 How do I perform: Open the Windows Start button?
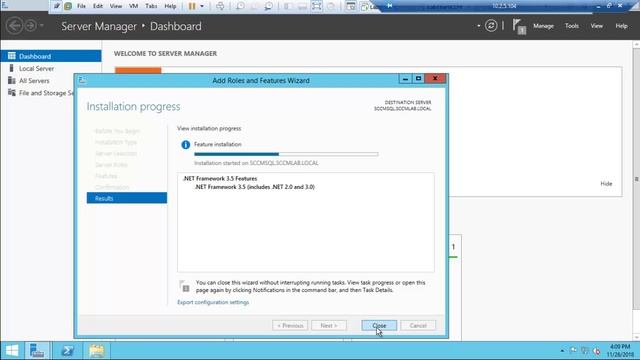pyautogui.click(x=12, y=351)
